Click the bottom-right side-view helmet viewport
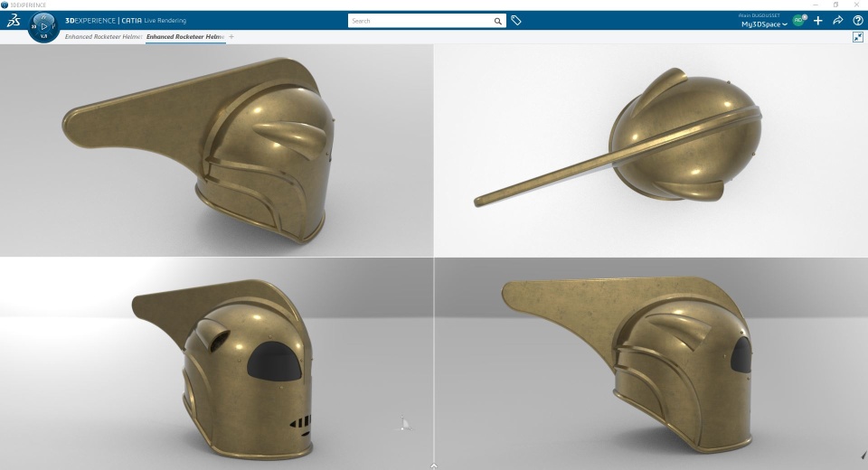Image resolution: width=868 pixels, height=470 pixels. point(651,363)
